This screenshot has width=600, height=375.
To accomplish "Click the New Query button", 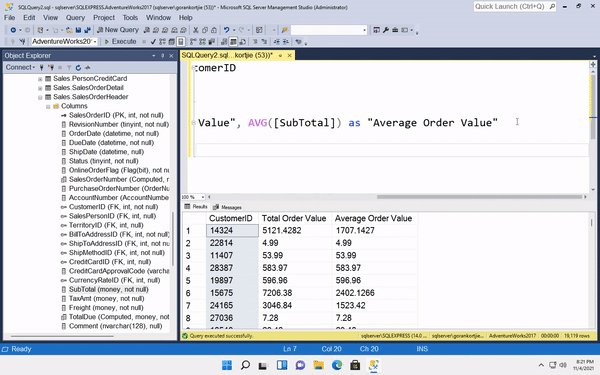I will (x=117, y=30).
